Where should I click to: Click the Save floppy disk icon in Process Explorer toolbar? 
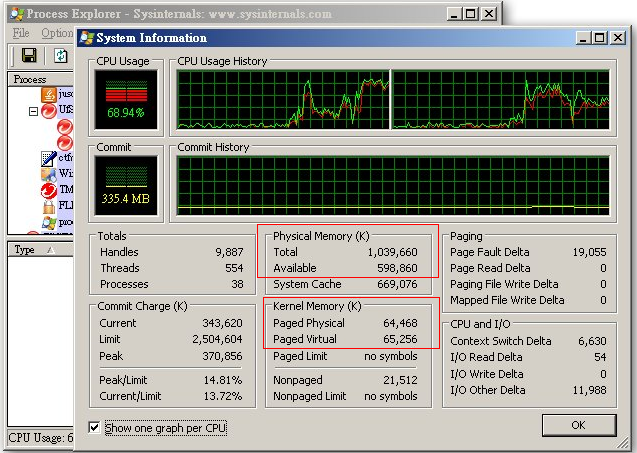29,55
